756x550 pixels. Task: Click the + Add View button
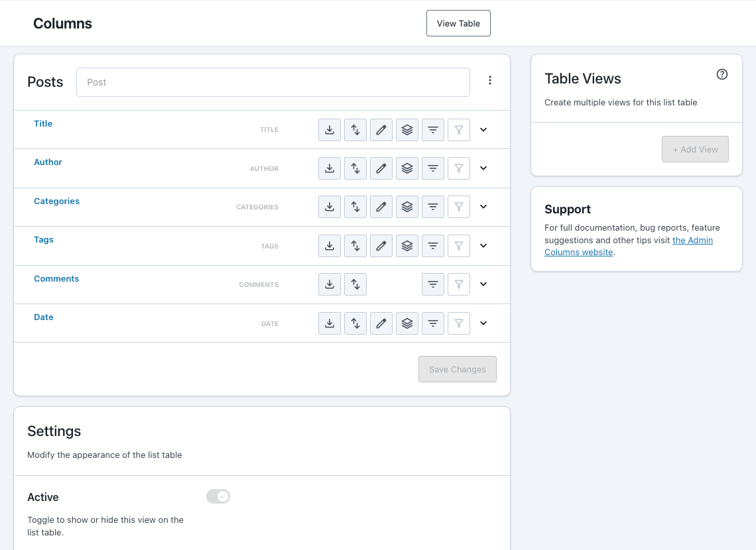pos(695,149)
